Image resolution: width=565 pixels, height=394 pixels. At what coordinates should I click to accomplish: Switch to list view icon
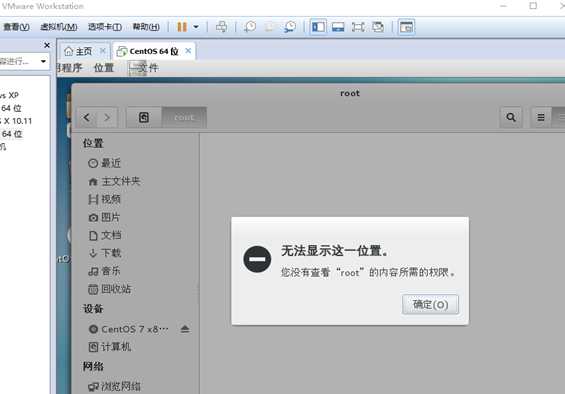541,117
